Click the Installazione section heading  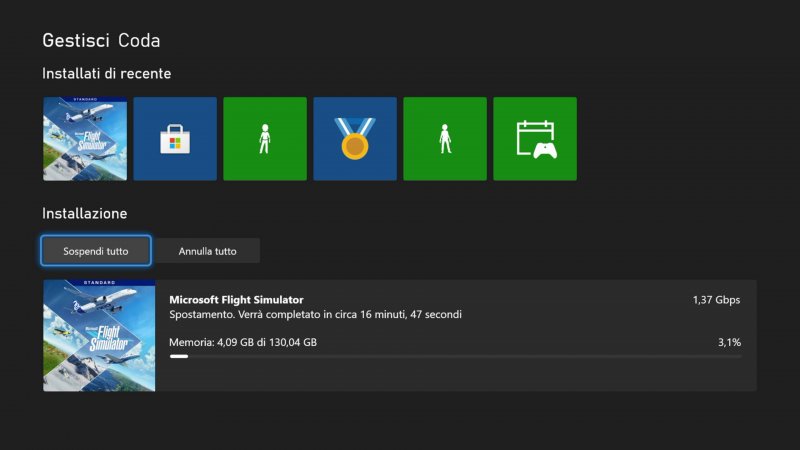point(85,213)
